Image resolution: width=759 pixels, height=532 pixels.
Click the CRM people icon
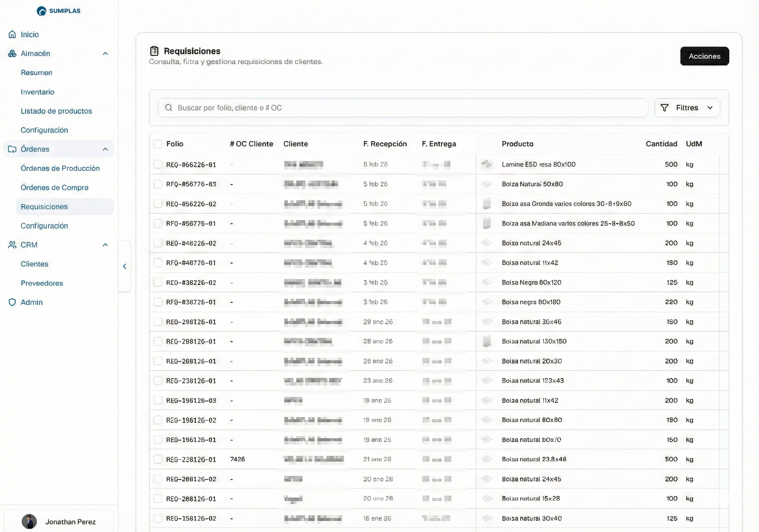[12, 245]
